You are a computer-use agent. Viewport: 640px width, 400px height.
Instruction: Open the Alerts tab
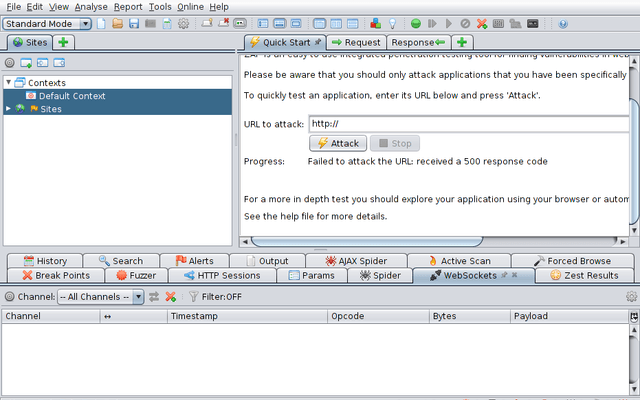[x=194, y=261]
